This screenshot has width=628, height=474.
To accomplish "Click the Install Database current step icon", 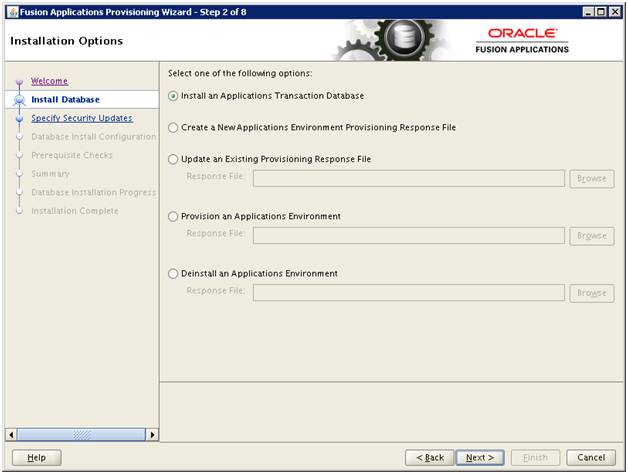I will (19, 100).
